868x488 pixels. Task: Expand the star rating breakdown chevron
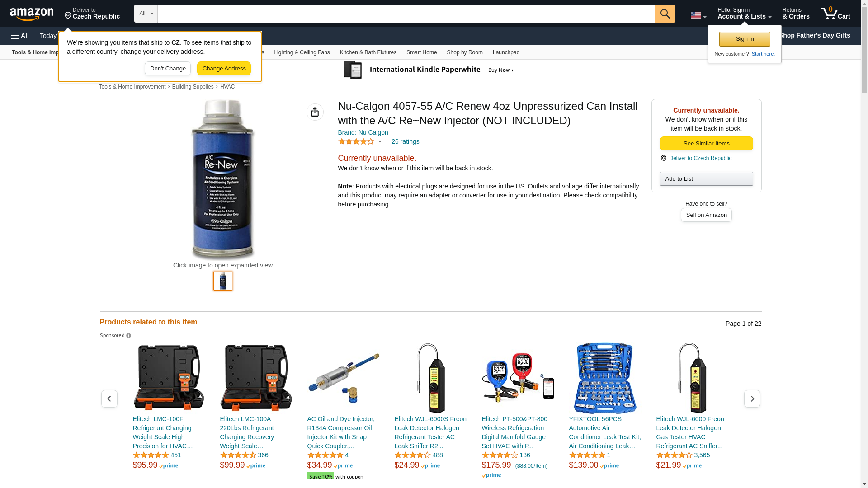380,141
